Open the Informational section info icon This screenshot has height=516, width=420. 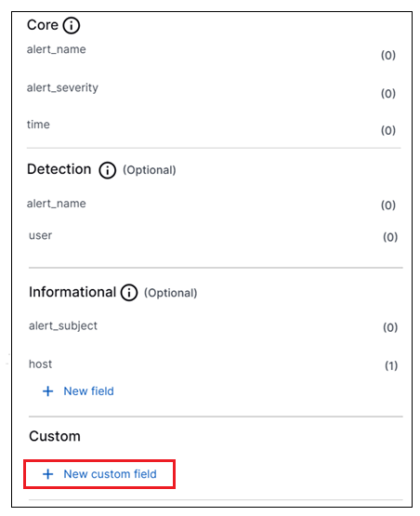[x=129, y=293]
